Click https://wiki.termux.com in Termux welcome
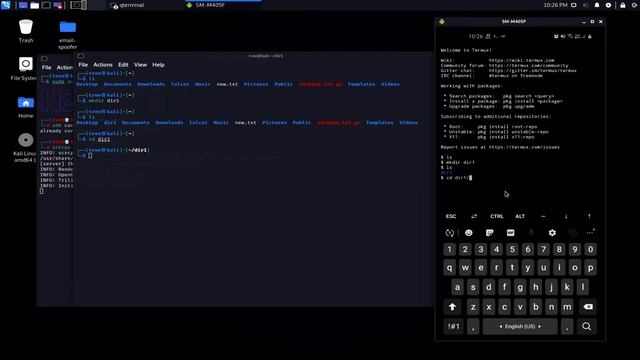This screenshot has width=640, height=360. click(522, 60)
